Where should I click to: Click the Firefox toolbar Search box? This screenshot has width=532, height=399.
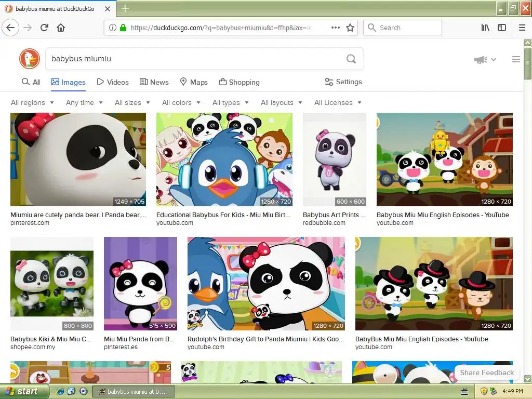[x=403, y=28]
